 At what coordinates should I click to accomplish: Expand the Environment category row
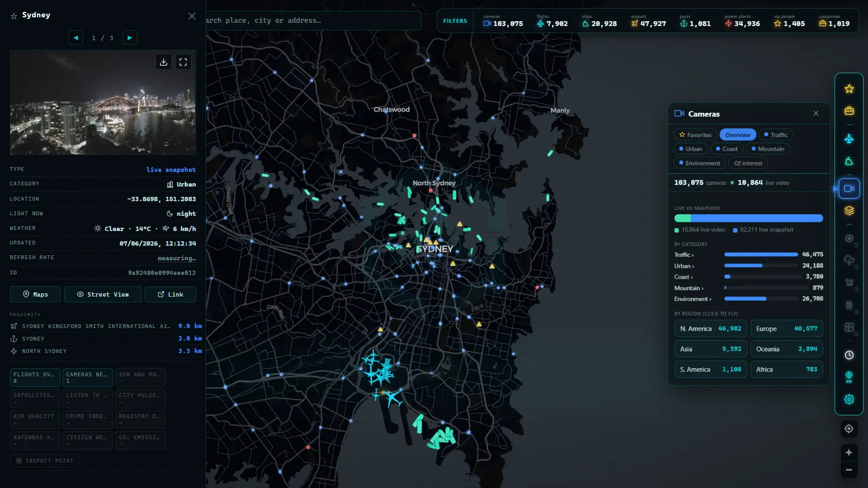[x=749, y=299]
